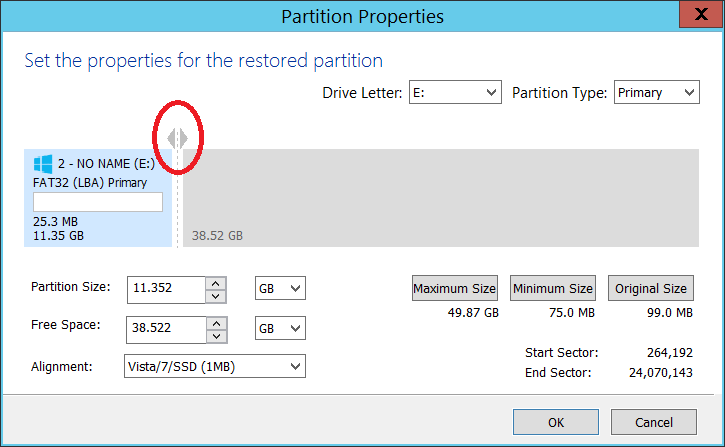Click into the Partition Size value field
The width and height of the screenshot is (725, 447).
[x=166, y=290]
